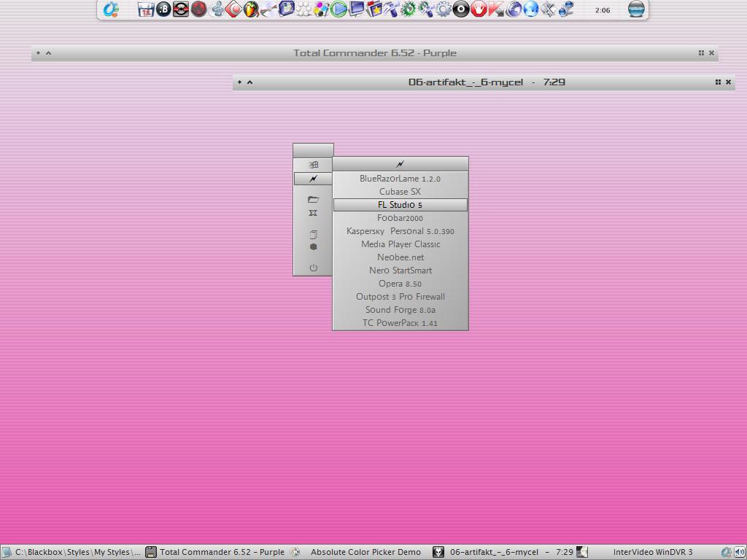Activate Absolute Color Picker Demo taskbar button
This screenshot has width=747, height=560.
(360, 552)
